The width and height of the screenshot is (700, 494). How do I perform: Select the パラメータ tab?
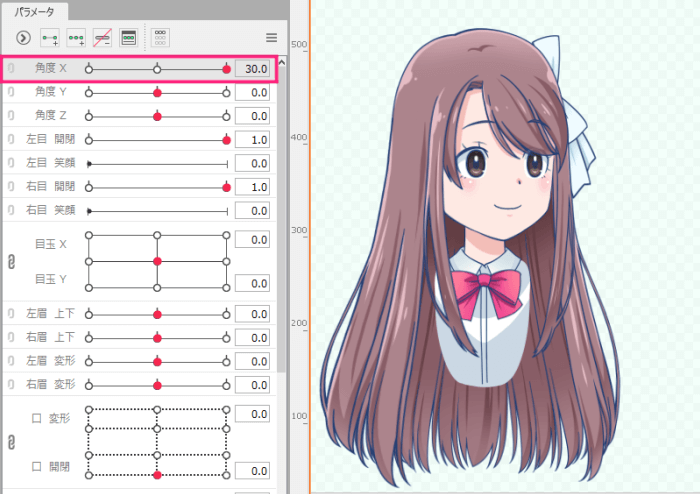tap(34, 12)
